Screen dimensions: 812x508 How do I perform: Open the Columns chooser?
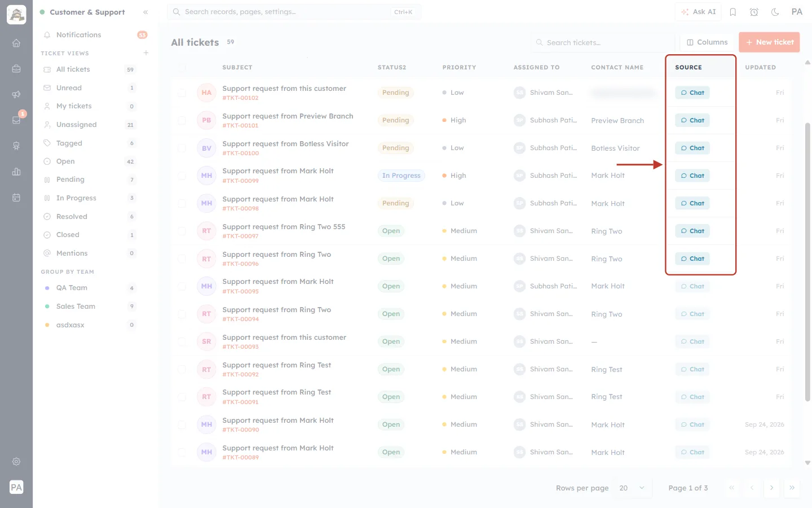707,42
